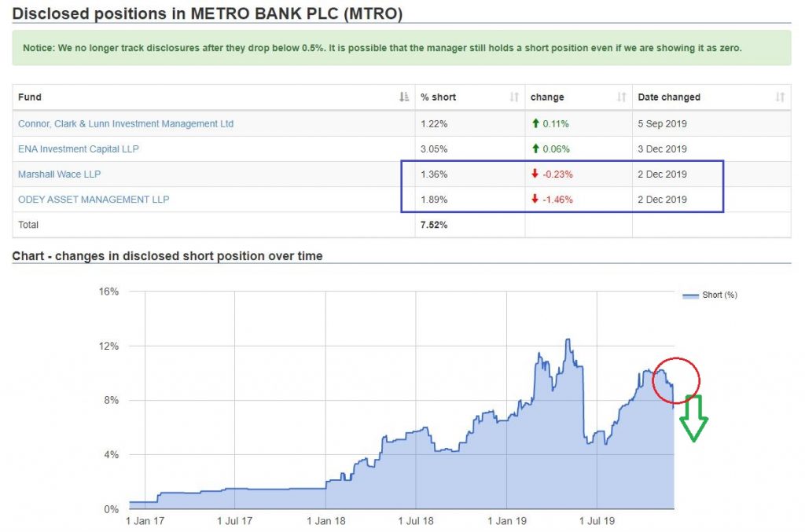Click the change column header text
Viewport: 805px width, 532px height.
(x=547, y=97)
